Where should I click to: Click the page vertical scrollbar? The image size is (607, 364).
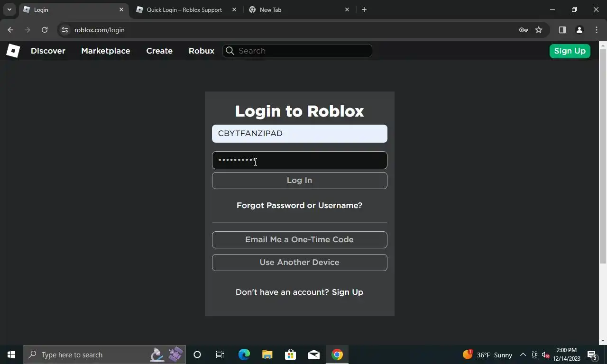click(603, 156)
